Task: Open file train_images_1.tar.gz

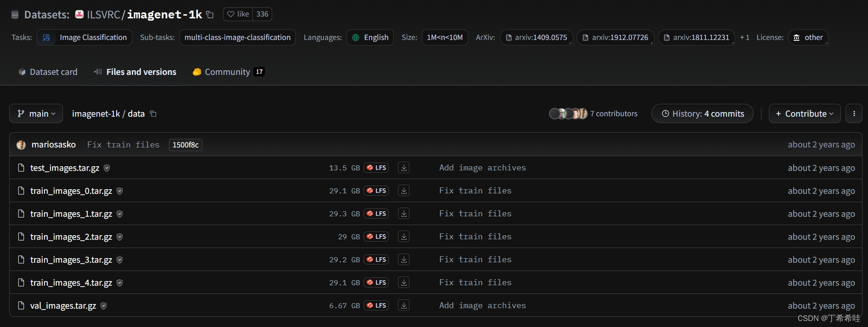Action: click(71, 214)
